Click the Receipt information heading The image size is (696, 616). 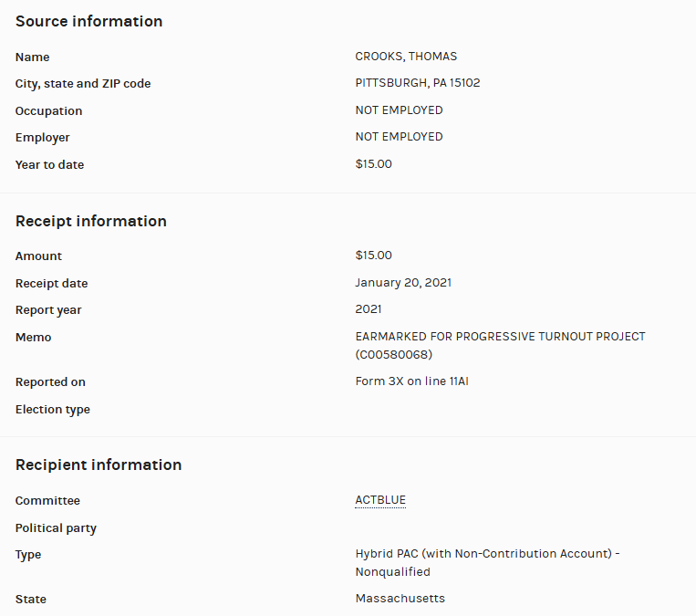pos(90,221)
